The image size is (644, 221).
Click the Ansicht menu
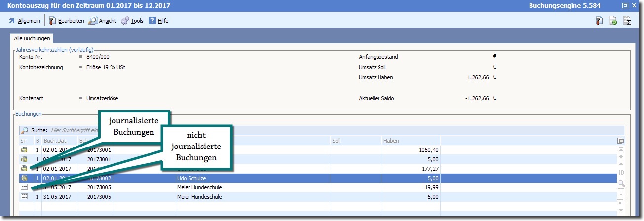tap(103, 21)
